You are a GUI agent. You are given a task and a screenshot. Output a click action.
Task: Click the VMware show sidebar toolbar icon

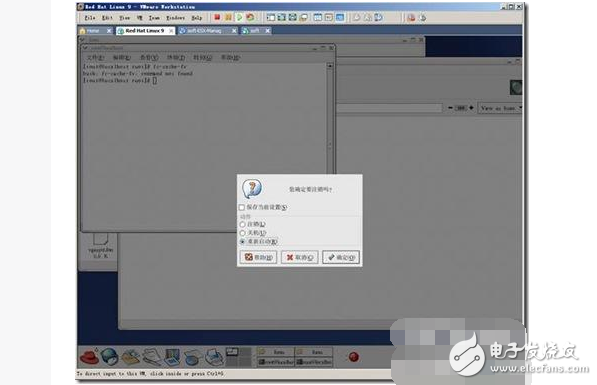pyautogui.click(x=271, y=18)
